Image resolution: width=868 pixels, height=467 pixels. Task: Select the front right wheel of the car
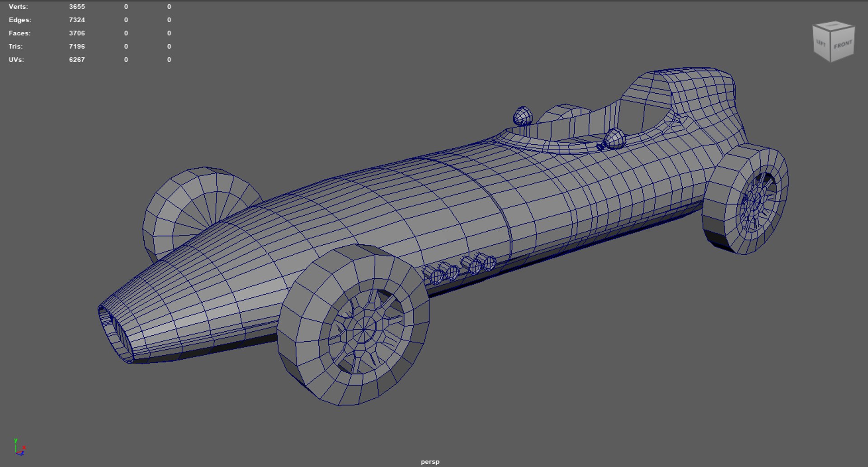point(353,325)
